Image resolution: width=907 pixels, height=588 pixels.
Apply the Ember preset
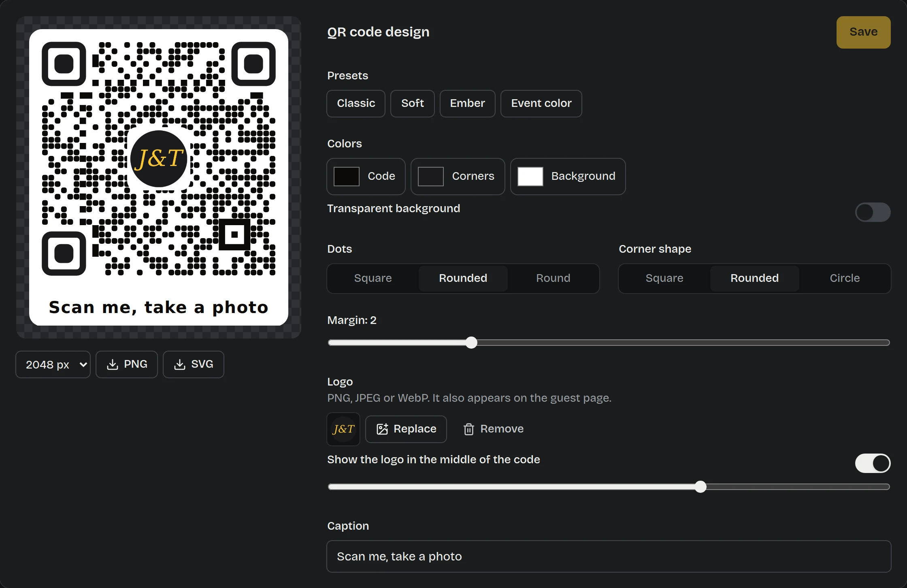[x=468, y=104]
